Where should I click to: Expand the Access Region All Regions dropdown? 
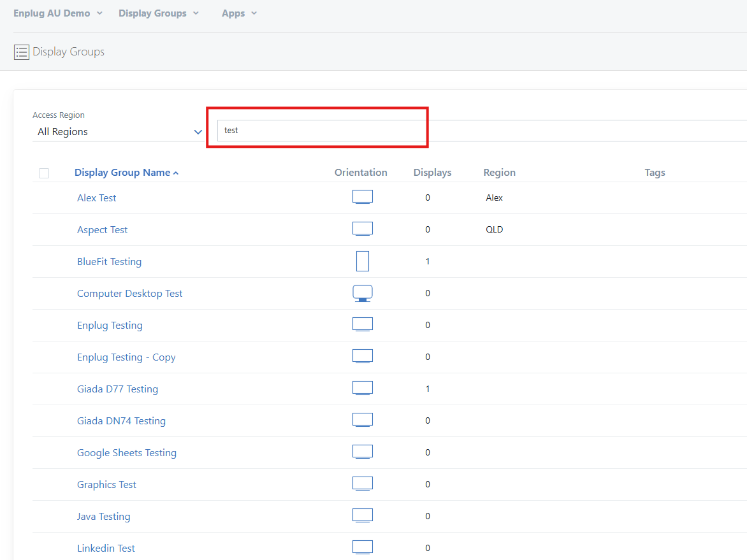[118, 132]
